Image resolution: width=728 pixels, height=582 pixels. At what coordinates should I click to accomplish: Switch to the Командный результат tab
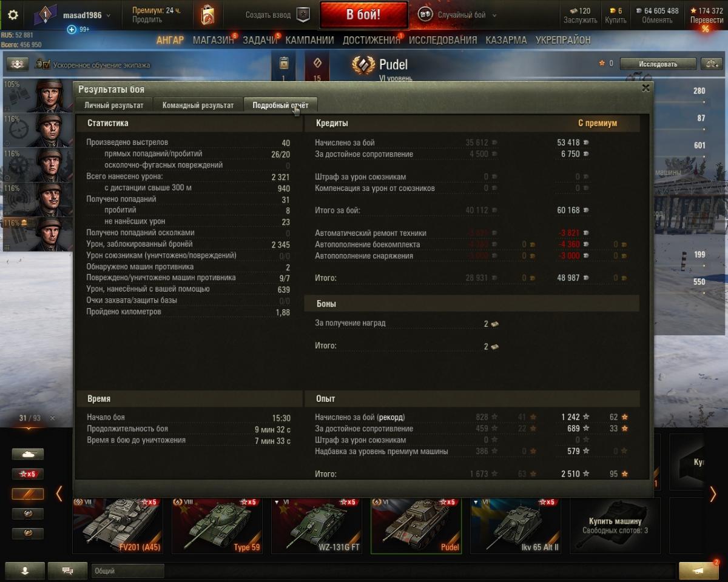click(x=198, y=105)
